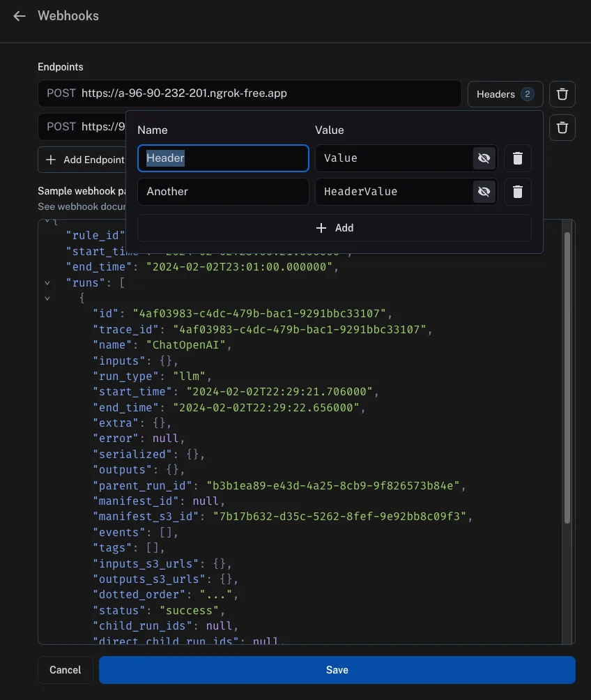Click the "outputs_s3_urls" line

pyautogui.click(x=166, y=579)
